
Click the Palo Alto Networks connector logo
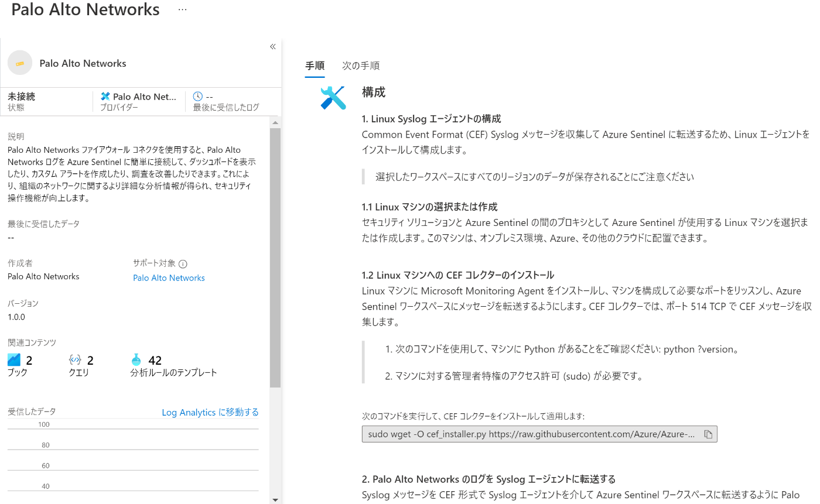20,63
